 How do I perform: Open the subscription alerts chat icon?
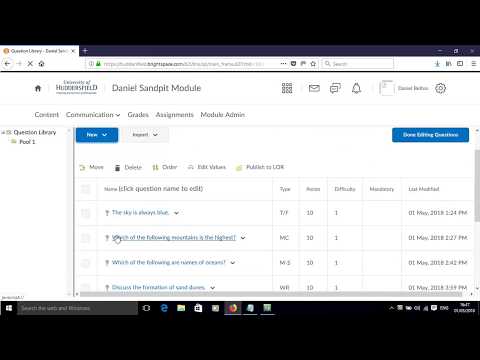(x=335, y=88)
